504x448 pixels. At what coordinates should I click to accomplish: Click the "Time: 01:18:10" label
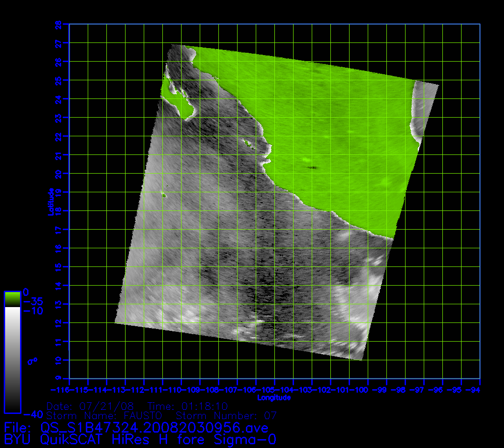pyautogui.click(x=188, y=406)
